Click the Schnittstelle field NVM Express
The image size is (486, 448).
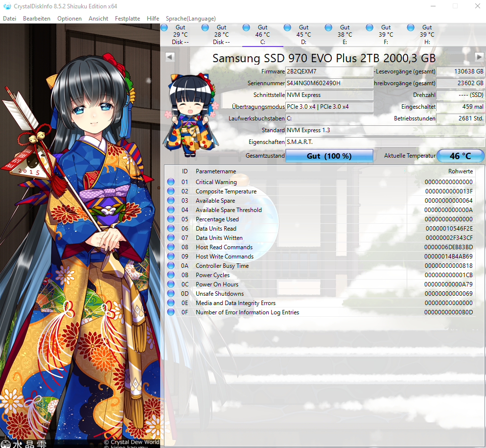point(329,95)
